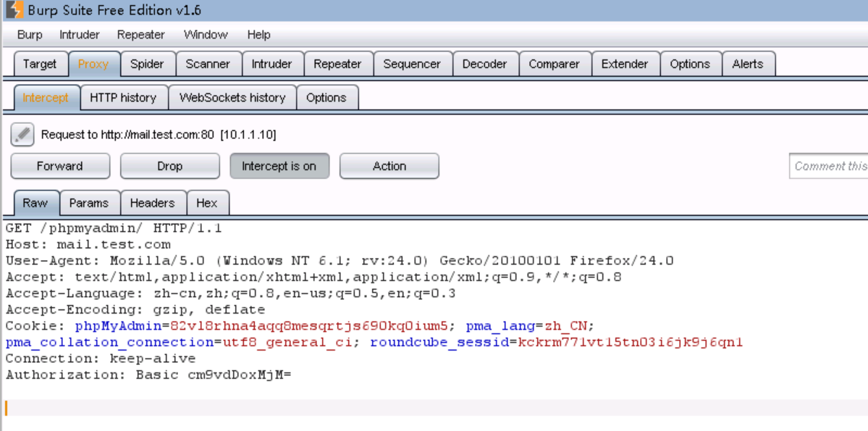The height and width of the screenshot is (431, 868).
Task: Open the Scanner tab
Action: pyautogui.click(x=208, y=64)
